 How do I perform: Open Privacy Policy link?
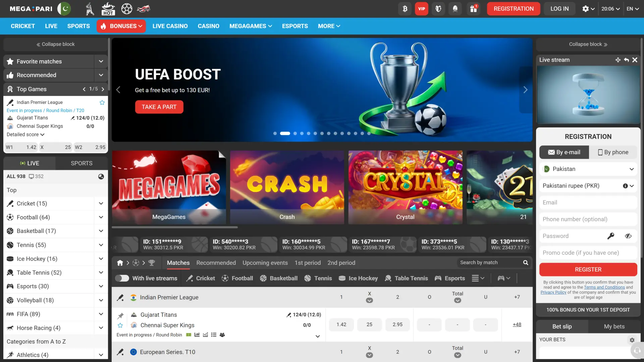pyautogui.click(x=553, y=292)
